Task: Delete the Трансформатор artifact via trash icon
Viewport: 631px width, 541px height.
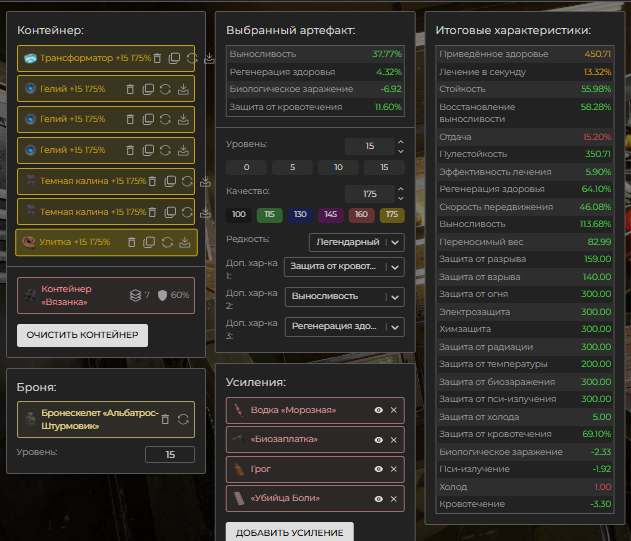Action: (x=157, y=59)
